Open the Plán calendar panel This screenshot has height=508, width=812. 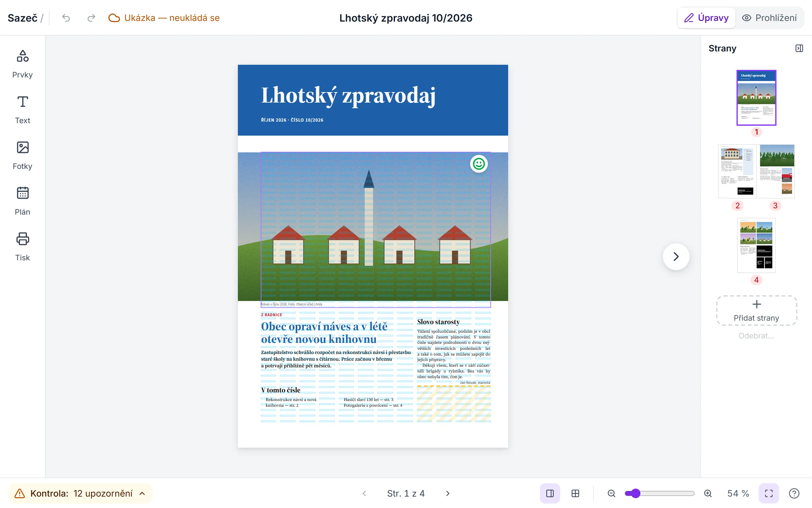pos(23,201)
